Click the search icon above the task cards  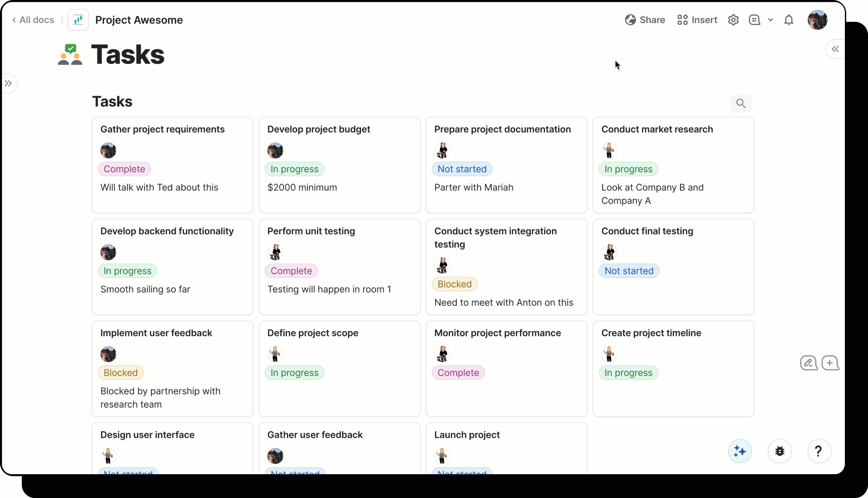click(x=741, y=103)
